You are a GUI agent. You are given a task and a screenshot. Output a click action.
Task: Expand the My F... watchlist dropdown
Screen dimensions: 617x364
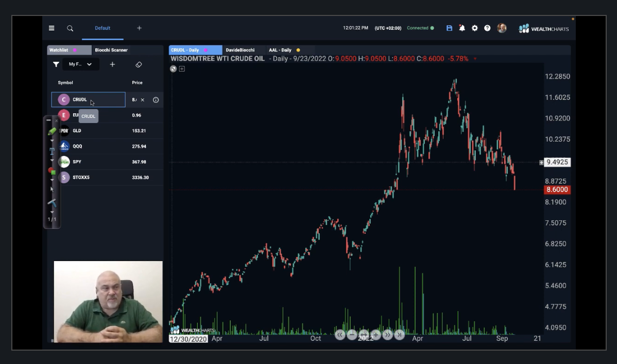click(80, 64)
